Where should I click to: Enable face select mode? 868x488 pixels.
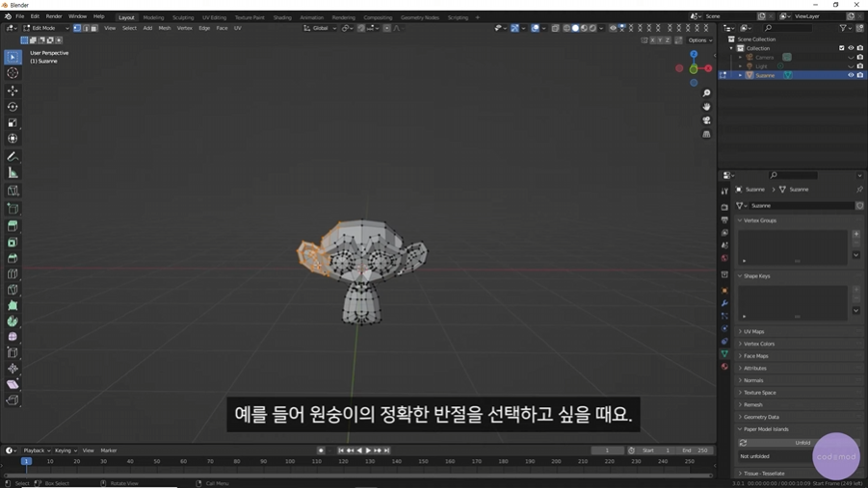coord(93,28)
